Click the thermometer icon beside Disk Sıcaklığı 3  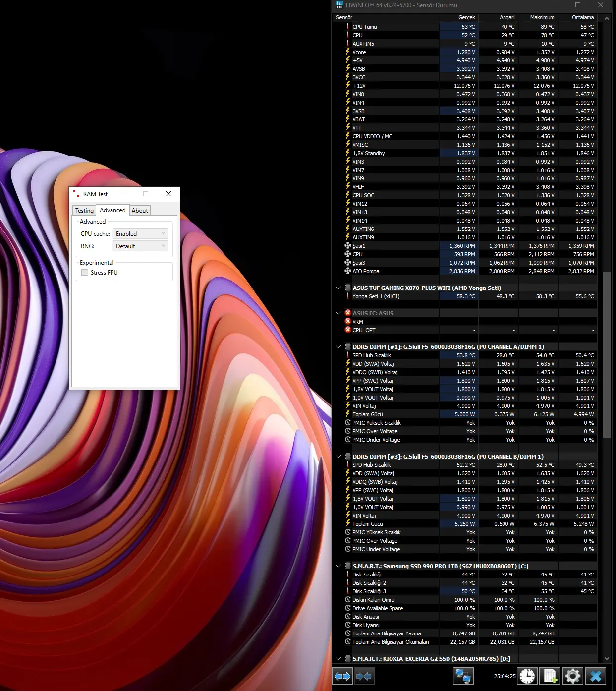(348, 591)
